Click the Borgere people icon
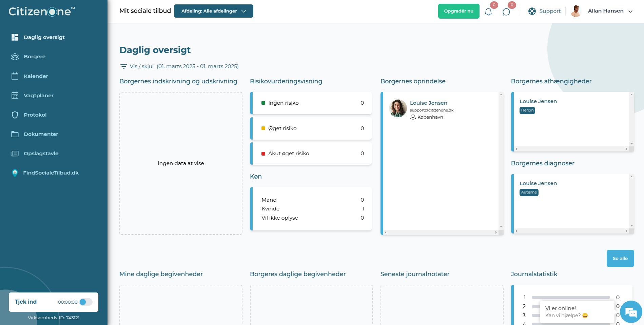 coord(15,57)
